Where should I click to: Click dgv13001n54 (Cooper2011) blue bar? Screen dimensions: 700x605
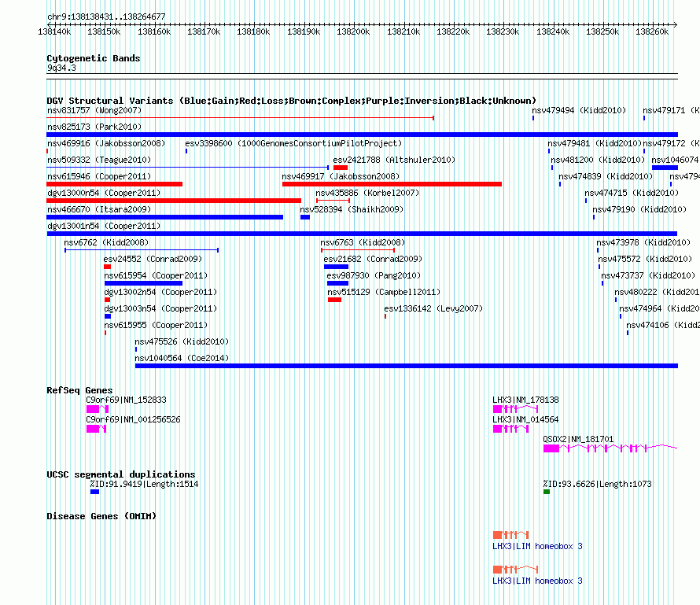point(362,234)
